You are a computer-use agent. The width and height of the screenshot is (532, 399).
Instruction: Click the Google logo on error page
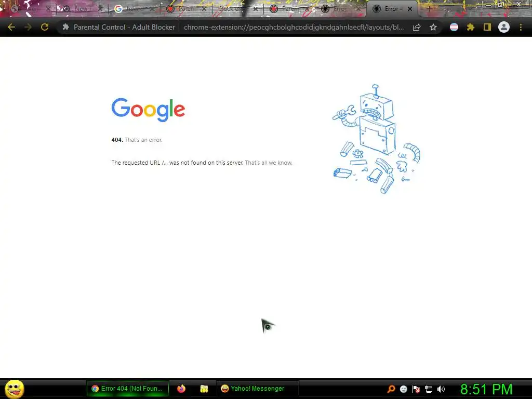[148, 110]
